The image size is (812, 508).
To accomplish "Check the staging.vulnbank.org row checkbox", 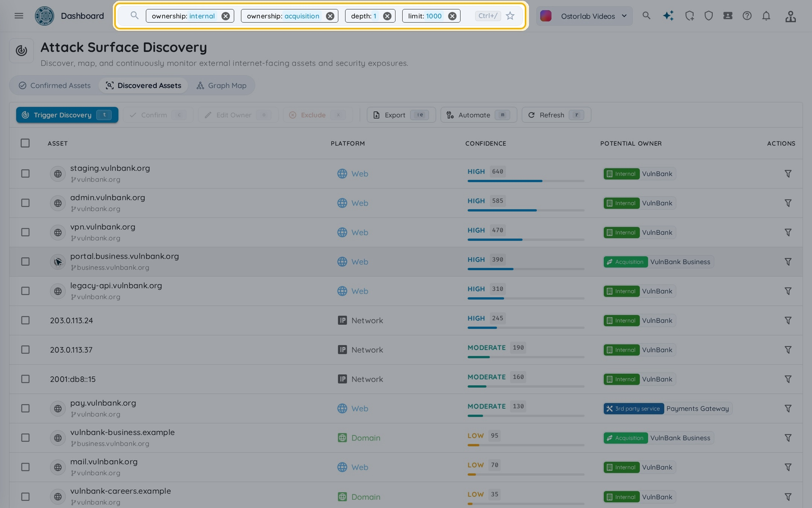I will (x=25, y=173).
